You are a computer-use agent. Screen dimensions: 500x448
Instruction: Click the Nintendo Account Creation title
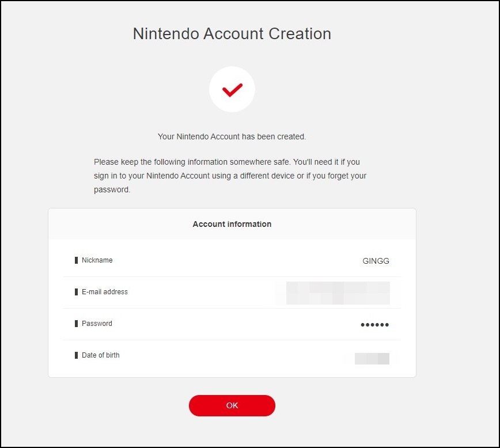(x=232, y=33)
